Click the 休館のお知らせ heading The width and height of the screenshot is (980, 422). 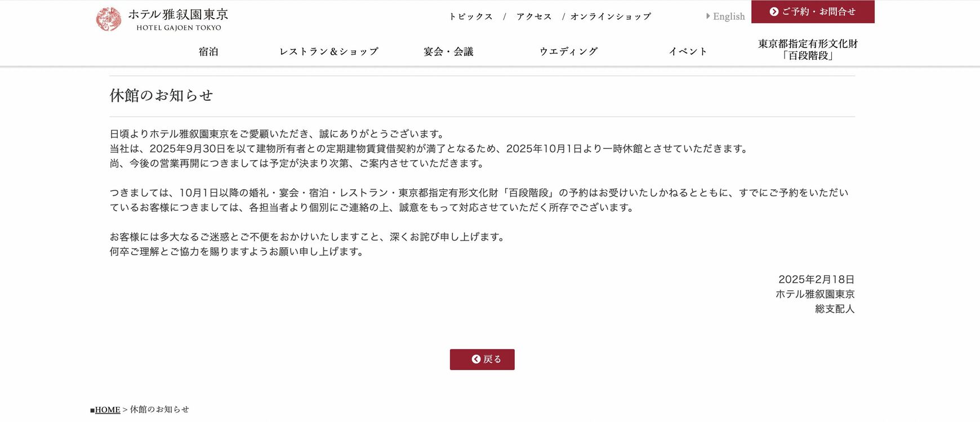click(x=161, y=95)
